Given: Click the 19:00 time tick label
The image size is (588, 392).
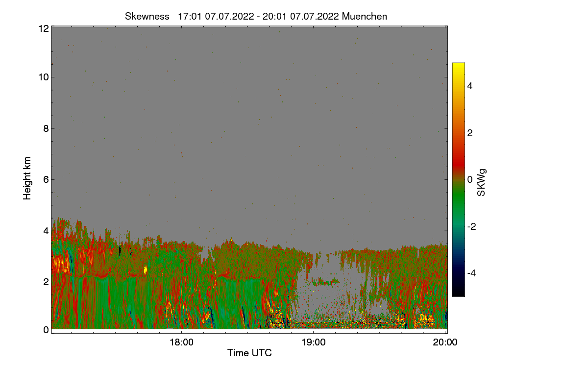Looking at the screenshot, I should click(313, 343).
